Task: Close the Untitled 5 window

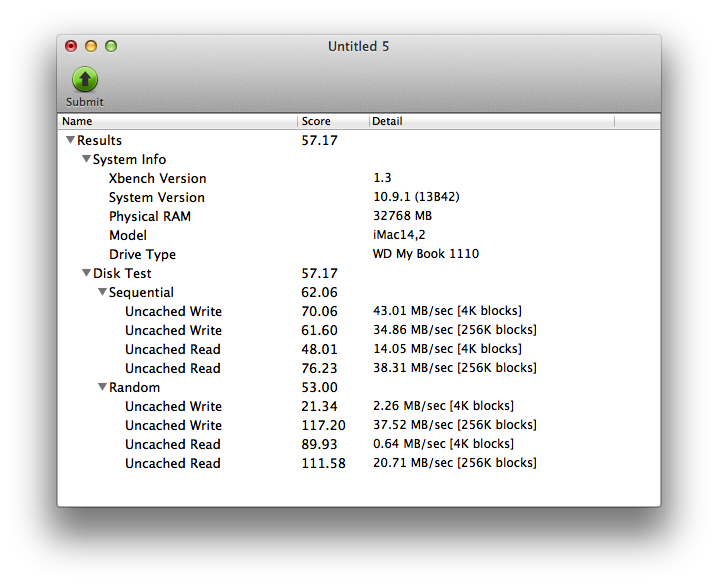Action: point(71,46)
